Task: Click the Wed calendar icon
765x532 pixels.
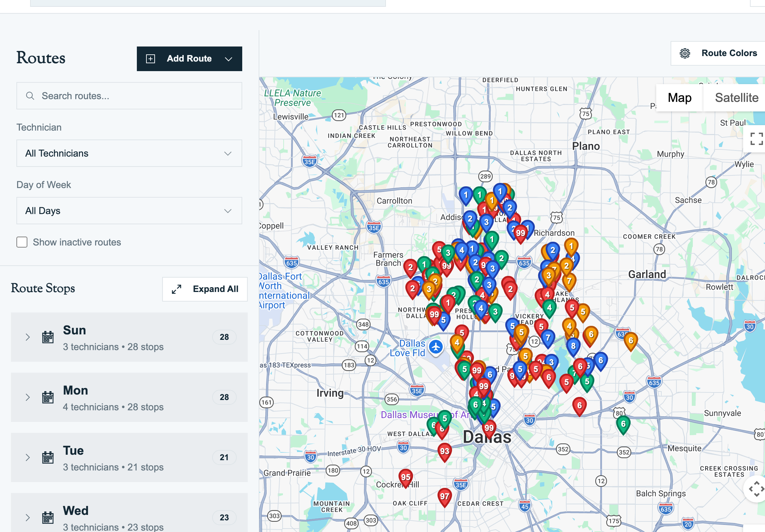Action: [x=48, y=518]
